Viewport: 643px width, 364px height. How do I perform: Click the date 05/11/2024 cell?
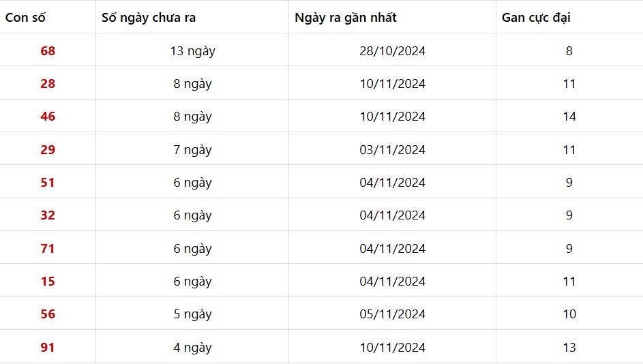click(392, 314)
